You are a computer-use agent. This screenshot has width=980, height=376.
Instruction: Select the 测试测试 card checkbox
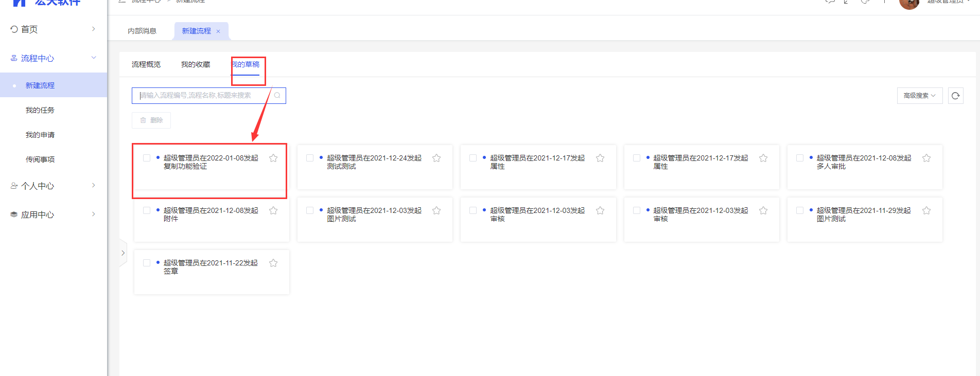click(x=310, y=158)
